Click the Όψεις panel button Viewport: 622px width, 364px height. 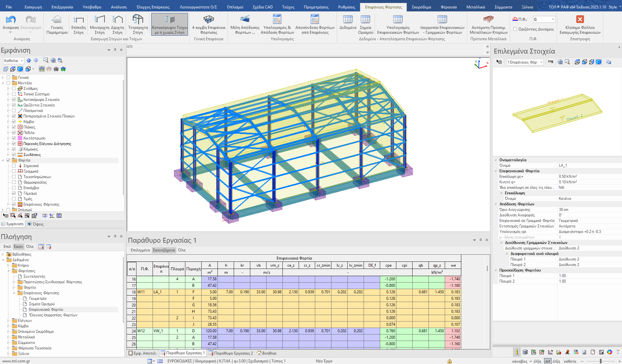tap(35, 224)
